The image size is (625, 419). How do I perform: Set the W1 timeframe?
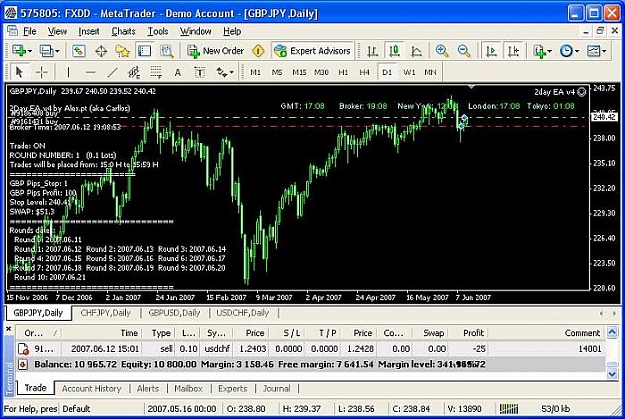[409, 72]
